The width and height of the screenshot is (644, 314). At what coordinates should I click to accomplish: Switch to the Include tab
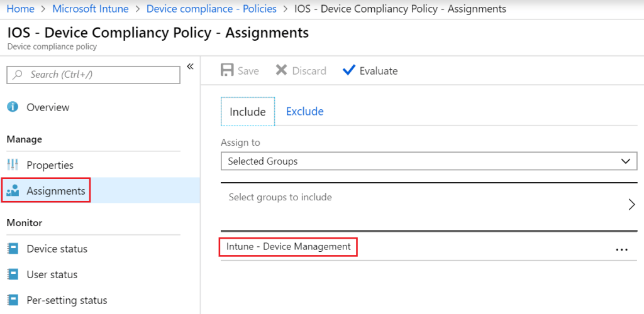247,112
